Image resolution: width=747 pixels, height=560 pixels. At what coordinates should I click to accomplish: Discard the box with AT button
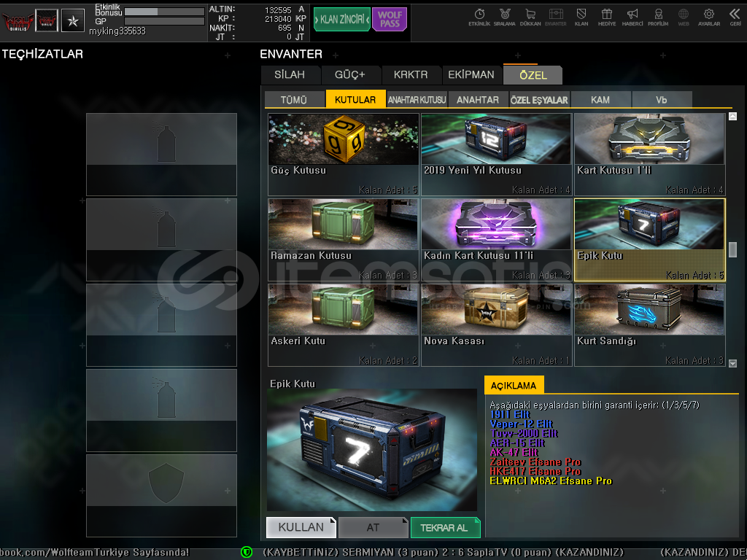(373, 527)
